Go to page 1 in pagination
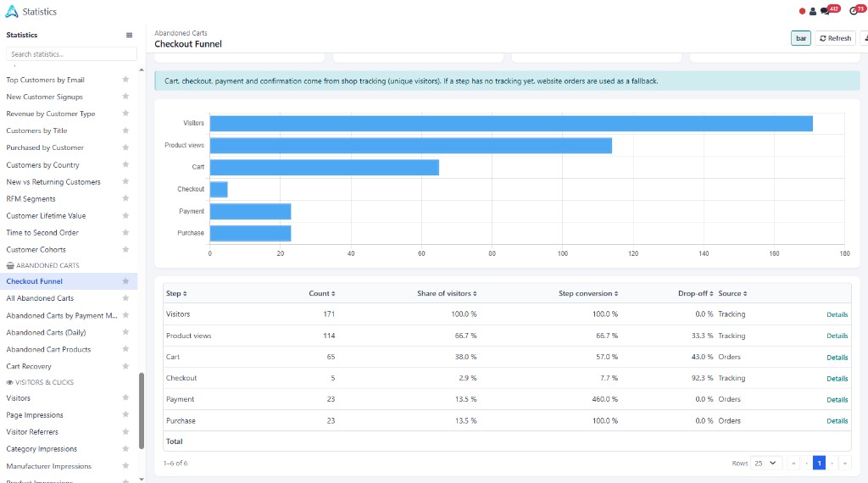Image resolution: width=868 pixels, height=483 pixels. click(820, 463)
